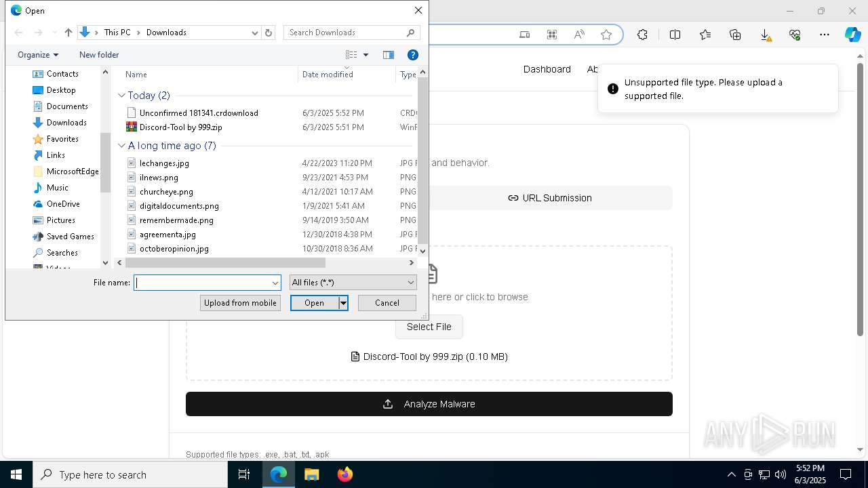Launch Firefox from taskbar
868x488 pixels.
(345, 474)
